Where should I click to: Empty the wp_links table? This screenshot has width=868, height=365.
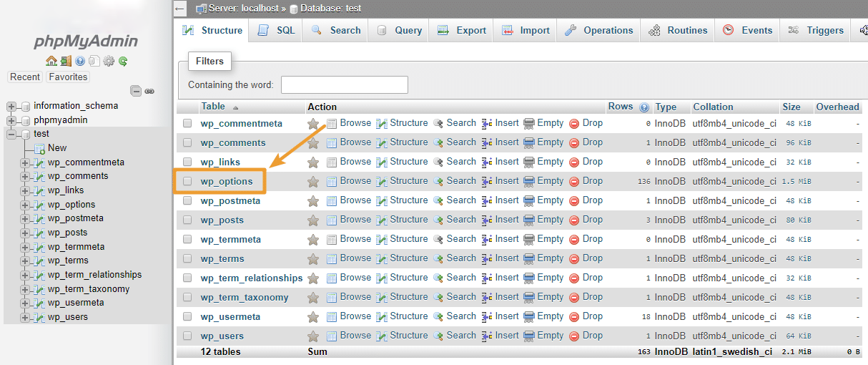click(x=543, y=162)
